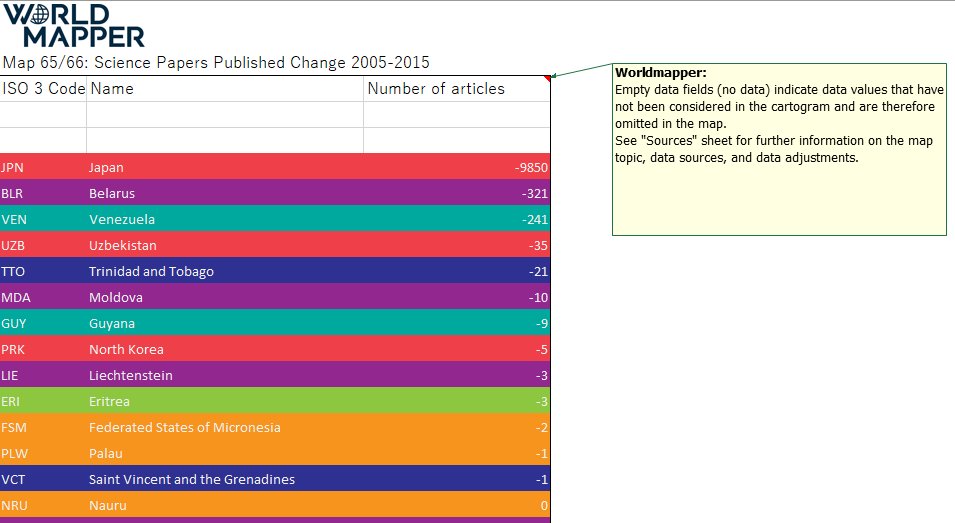Select the NRU code cell
This screenshot has height=523, width=955.
click(43, 505)
